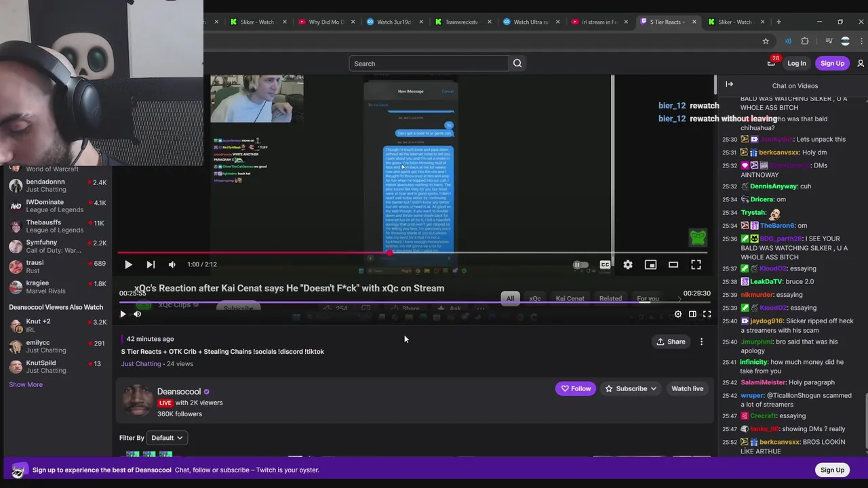This screenshot has height=488, width=868.
Task: Mute the YouTube player volume icon
Action: click(172, 264)
